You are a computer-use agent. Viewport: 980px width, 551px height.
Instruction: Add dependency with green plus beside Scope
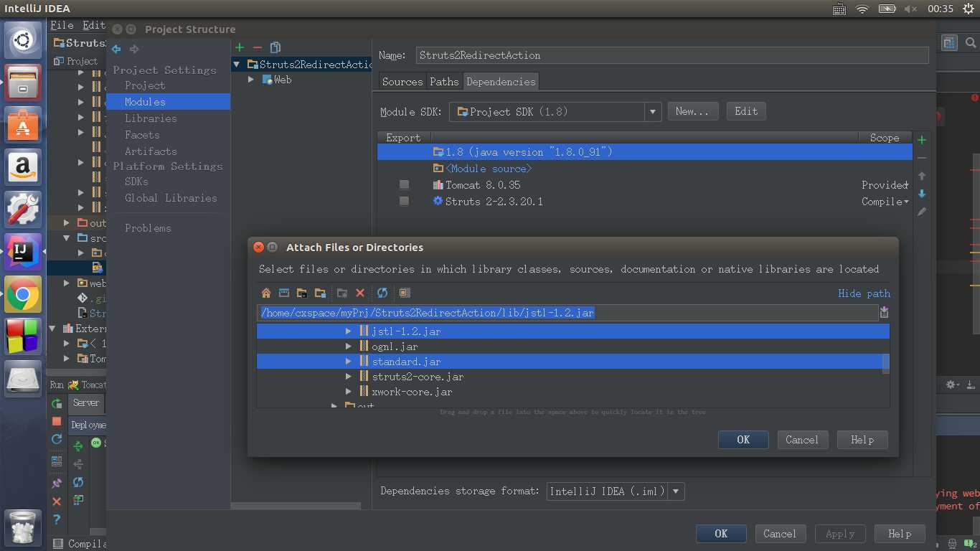[922, 140]
